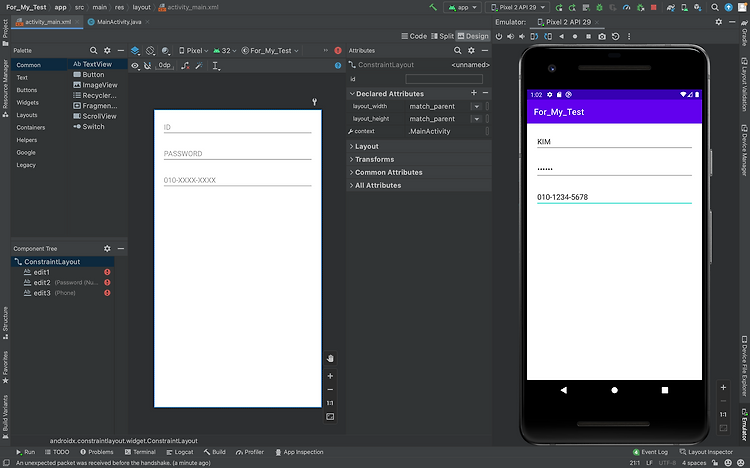This screenshot has height=468, width=750.
Task: Click the red error indicator in design toolbar
Action: (x=338, y=50)
